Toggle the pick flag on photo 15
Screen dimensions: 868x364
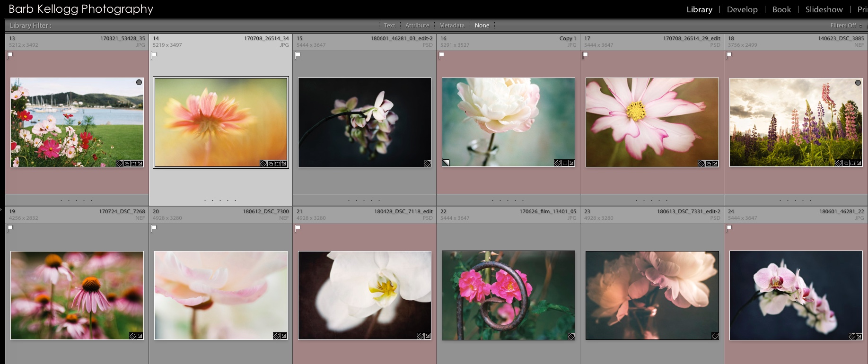click(298, 55)
